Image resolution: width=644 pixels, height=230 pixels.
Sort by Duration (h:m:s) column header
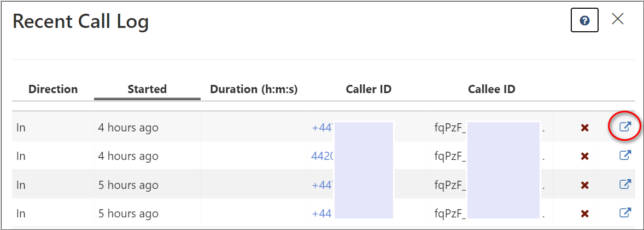pos(254,89)
